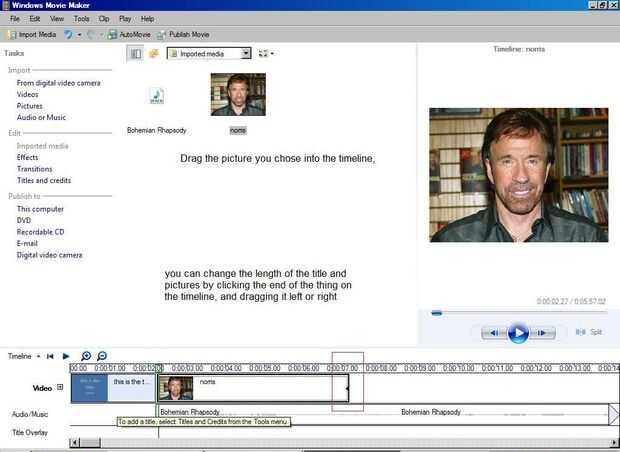Click the norris clip name label

[x=238, y=130]
